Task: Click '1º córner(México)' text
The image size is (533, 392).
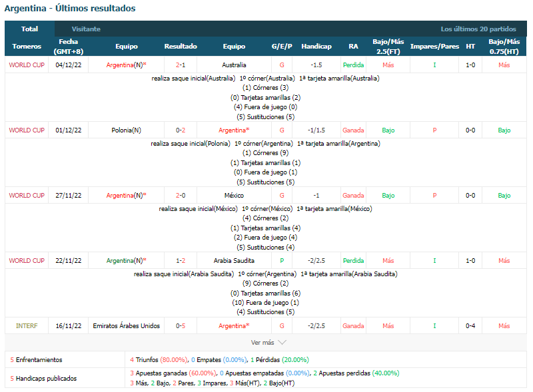Action: (x=267, y=208)
